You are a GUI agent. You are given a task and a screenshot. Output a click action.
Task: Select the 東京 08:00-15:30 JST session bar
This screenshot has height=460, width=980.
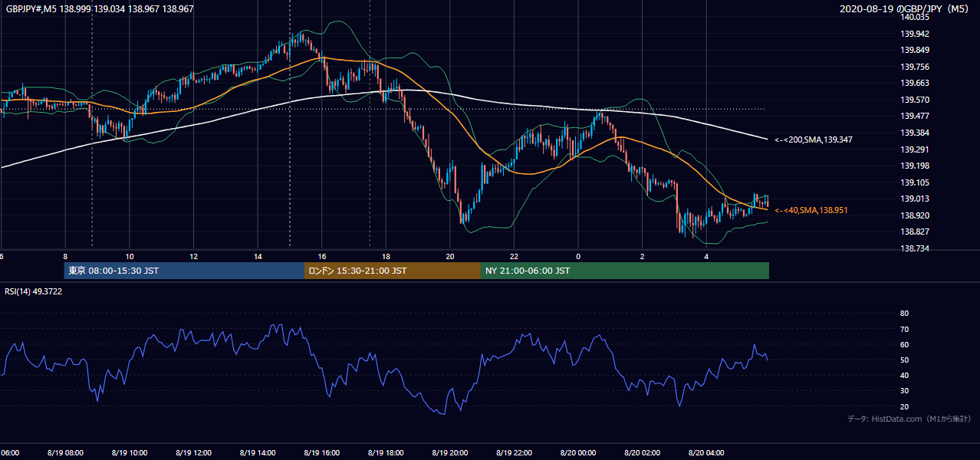(184, 271)
